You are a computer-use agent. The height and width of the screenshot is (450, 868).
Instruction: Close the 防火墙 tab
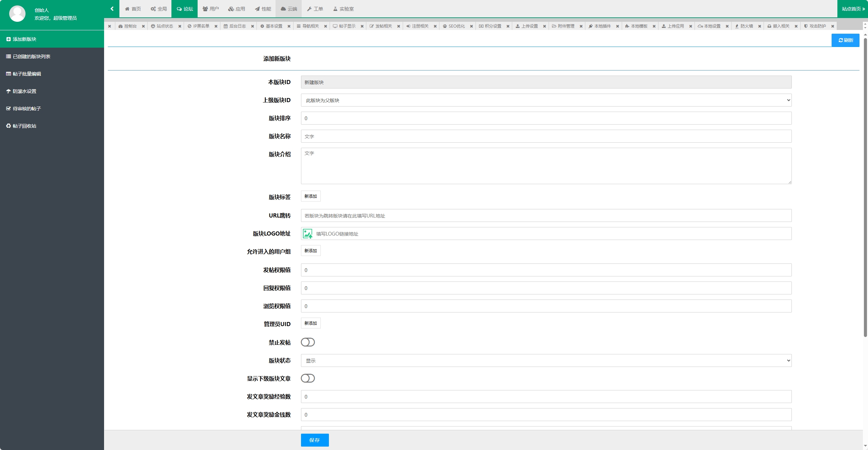point(759,26)
